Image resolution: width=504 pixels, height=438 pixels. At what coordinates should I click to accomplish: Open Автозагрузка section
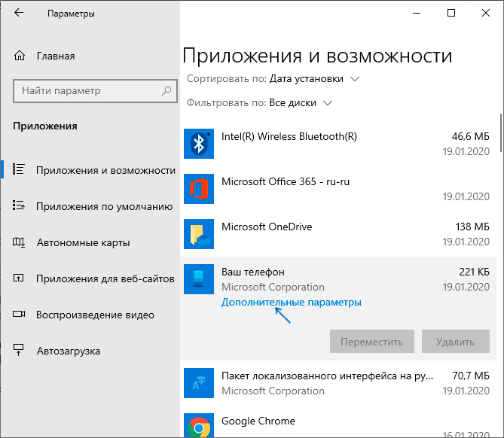[69, 351]
